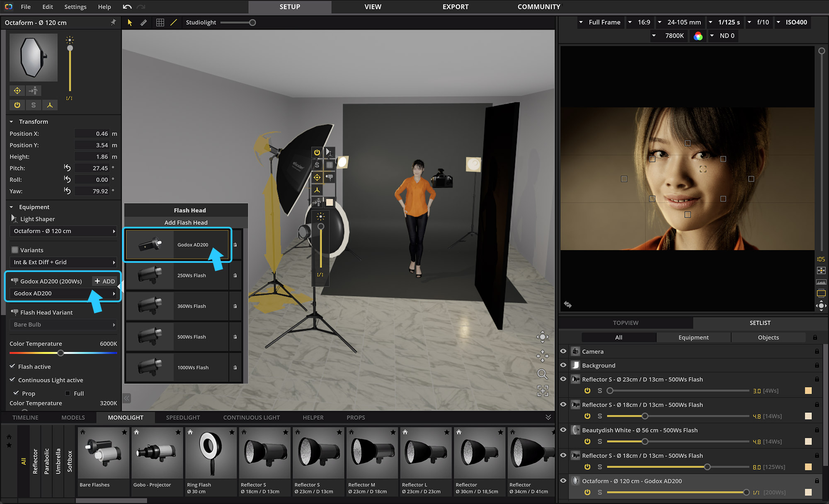This screenshot has width=829, height=504.
Task: Click the undo arrow icon
Action: point(127,7)
